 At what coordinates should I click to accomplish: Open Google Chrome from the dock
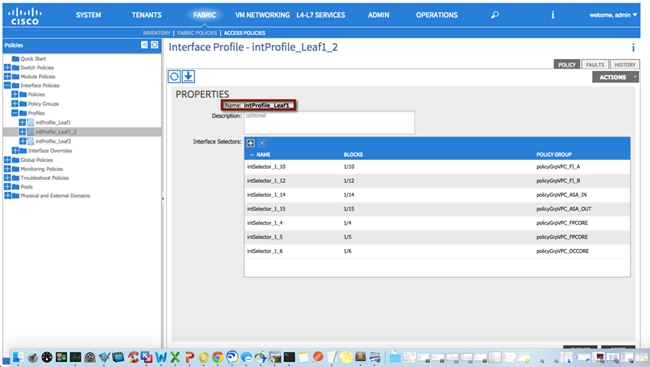coord(217,357)
